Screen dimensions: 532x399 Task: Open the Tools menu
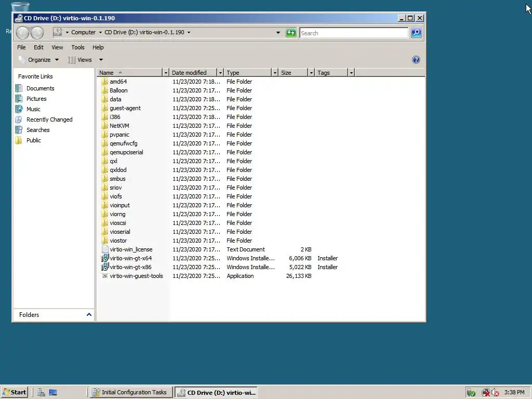78,47
